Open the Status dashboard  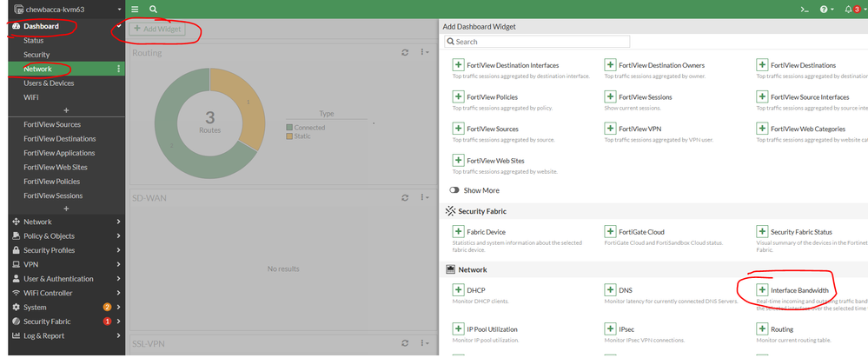tap(33, 40)
